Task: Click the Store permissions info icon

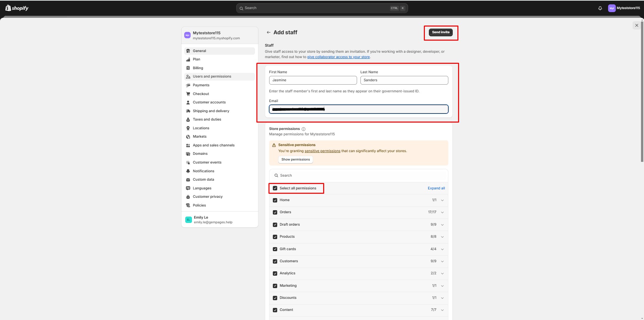Action: (303, 129)
